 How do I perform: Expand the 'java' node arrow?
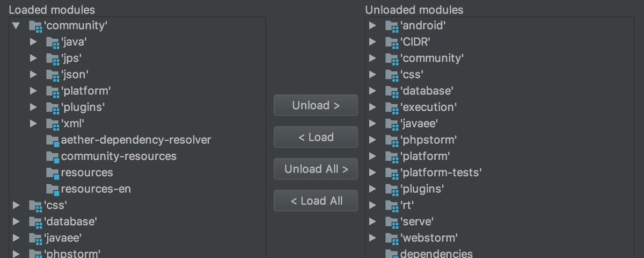[x=33, y=42]
